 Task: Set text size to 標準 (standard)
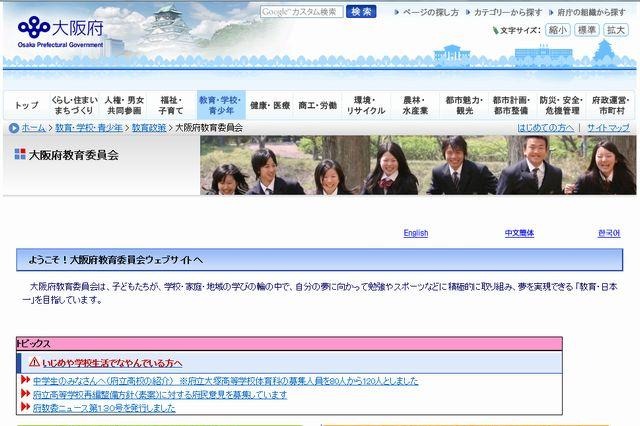(586, 30)
